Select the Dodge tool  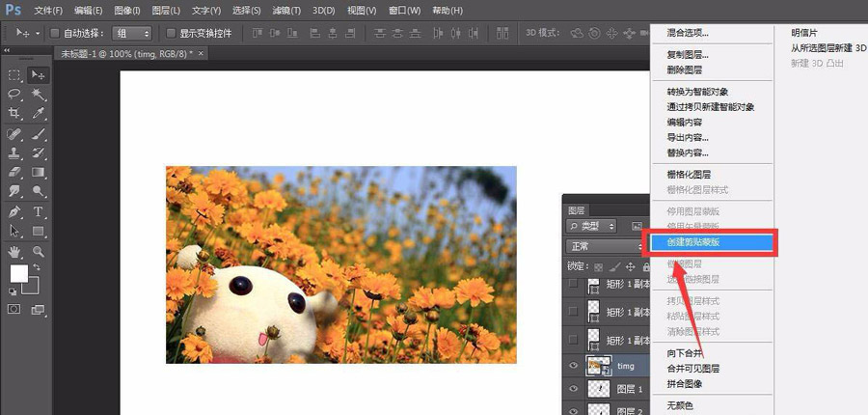38,190
